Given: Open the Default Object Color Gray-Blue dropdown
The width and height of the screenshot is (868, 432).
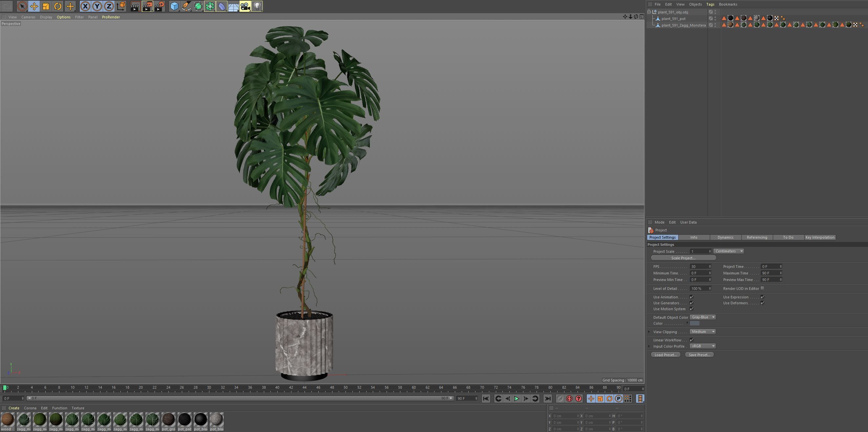Looking at the screenshot, I should click(x=703, y=317).
